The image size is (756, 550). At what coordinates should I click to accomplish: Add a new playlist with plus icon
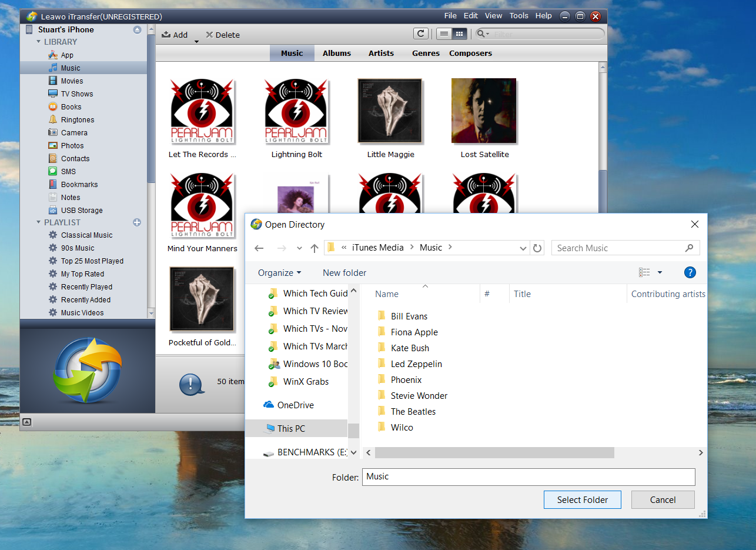pyautogui.click(x=137, y=222)
